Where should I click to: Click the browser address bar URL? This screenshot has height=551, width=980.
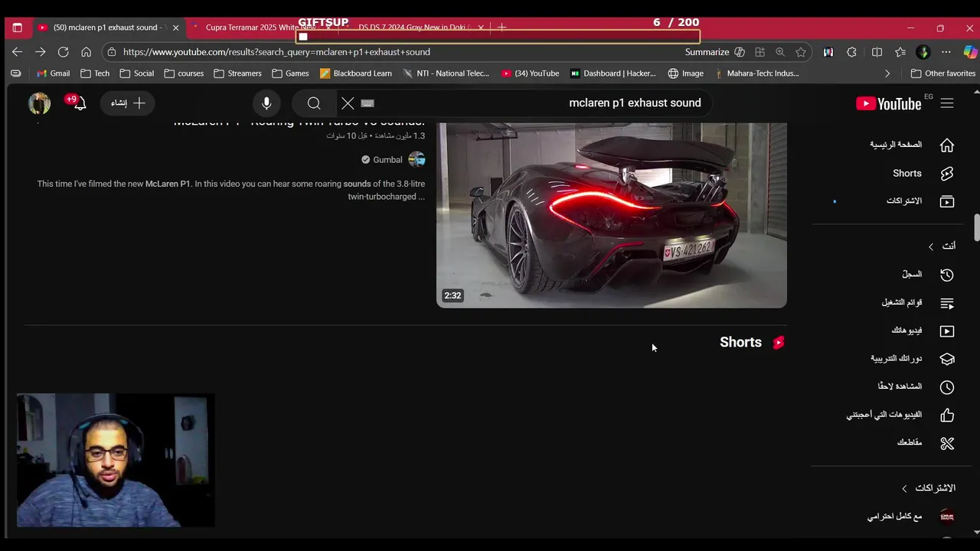(276, 52)
